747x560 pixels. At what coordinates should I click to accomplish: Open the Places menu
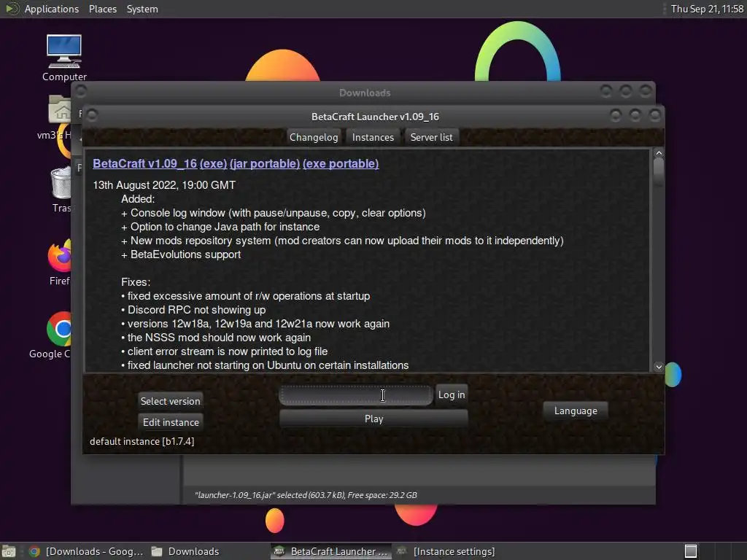[102, 9]
